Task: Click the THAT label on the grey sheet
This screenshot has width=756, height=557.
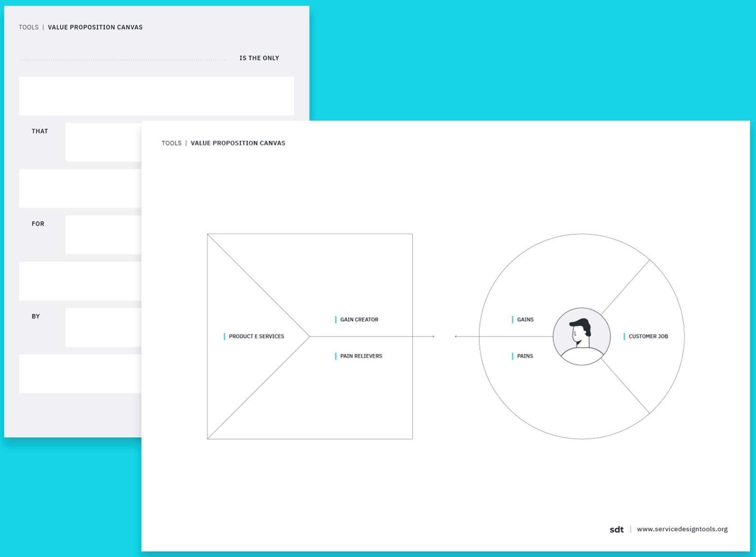Action: [x=40, y=131]
